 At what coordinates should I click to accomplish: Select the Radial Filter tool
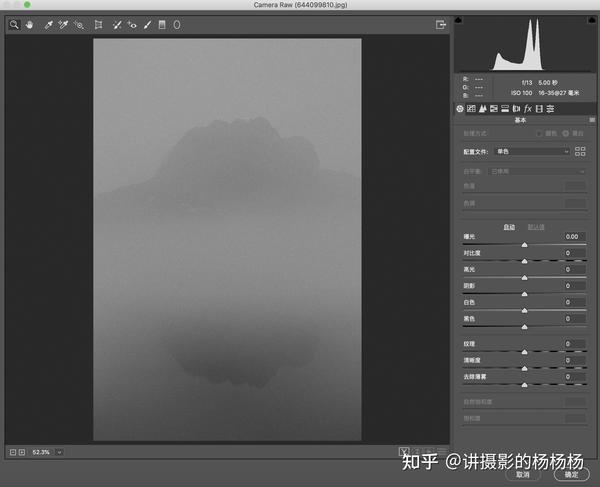tap(177, 25)
